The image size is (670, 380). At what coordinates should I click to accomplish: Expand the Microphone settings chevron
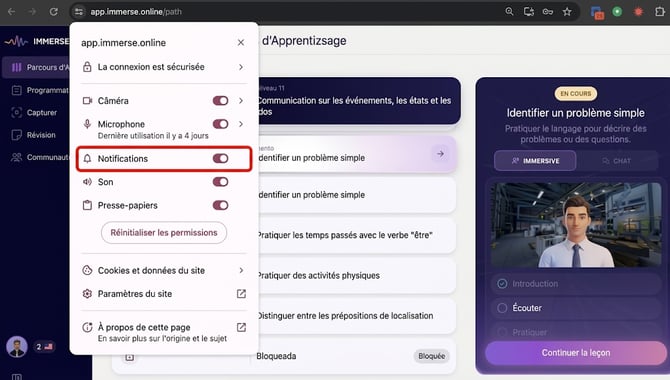click(241, 124)
